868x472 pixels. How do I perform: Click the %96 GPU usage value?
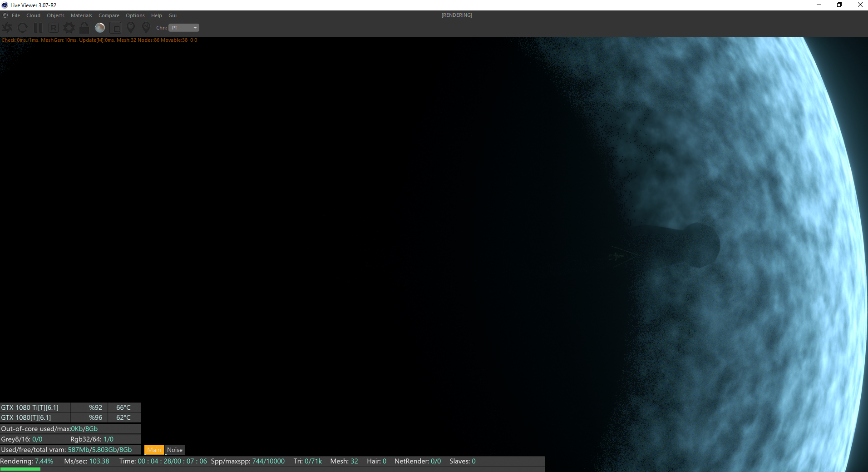[x=95, y=417]
